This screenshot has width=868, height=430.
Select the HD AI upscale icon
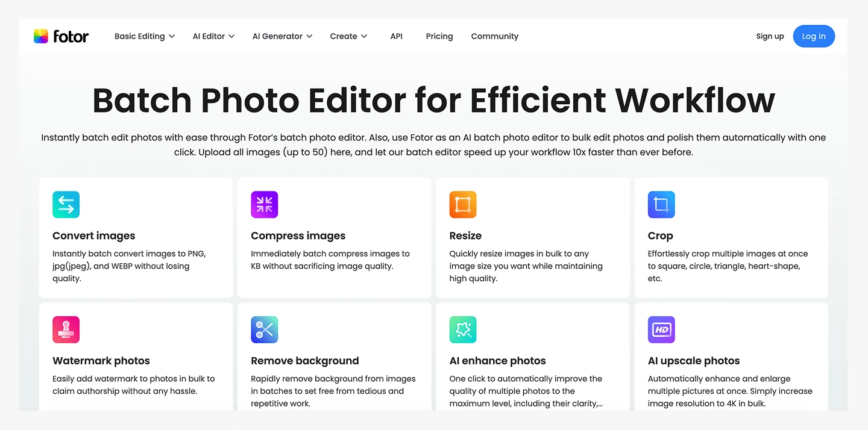click(x=661, y=329)
